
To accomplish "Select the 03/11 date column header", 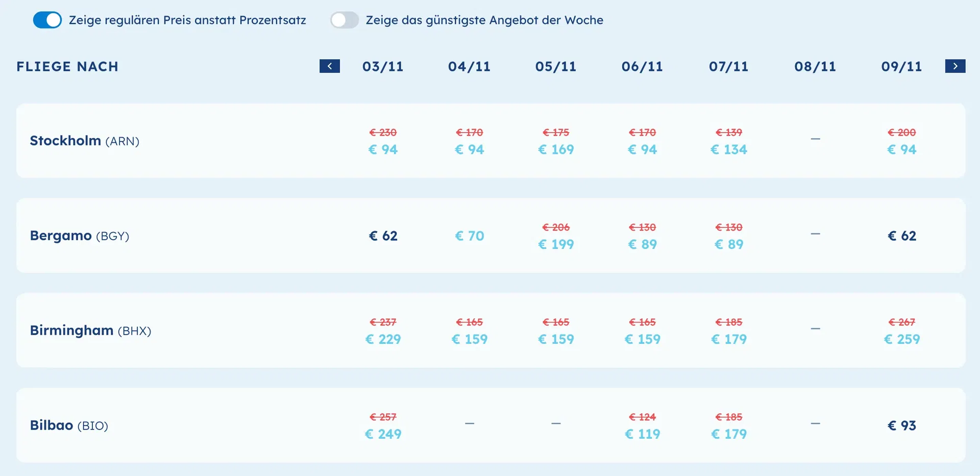I will pyautogui.click(x=383, y=66).
